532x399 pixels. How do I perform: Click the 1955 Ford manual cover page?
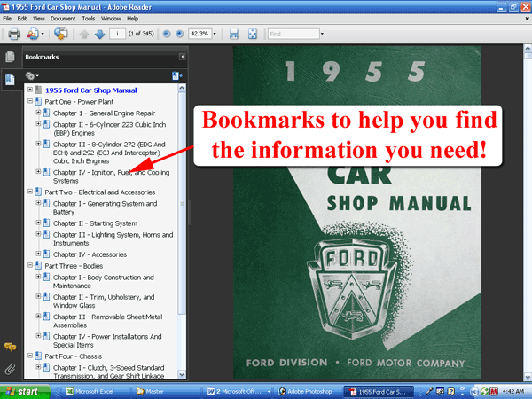point(357,213)
